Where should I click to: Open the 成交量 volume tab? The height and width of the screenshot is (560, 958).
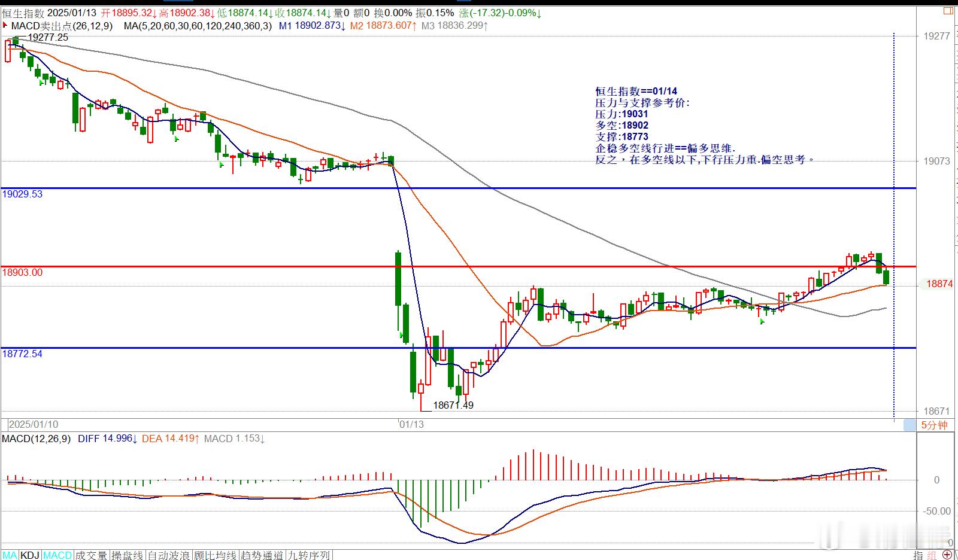(x=92, y=555)
